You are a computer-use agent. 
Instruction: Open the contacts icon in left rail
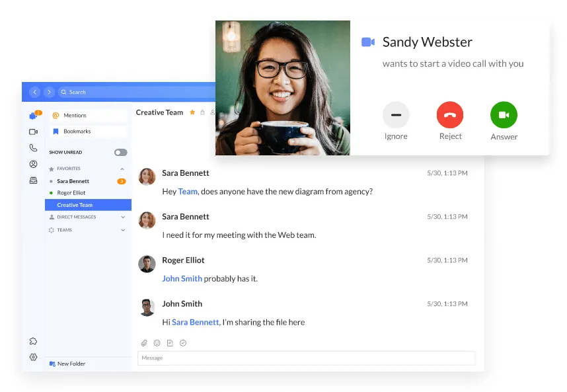pos(33,164)
